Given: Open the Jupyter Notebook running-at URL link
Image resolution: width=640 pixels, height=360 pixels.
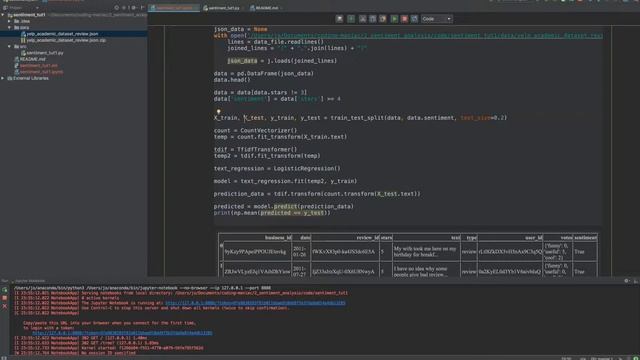Looking at the screenshot, I should 255,303.
